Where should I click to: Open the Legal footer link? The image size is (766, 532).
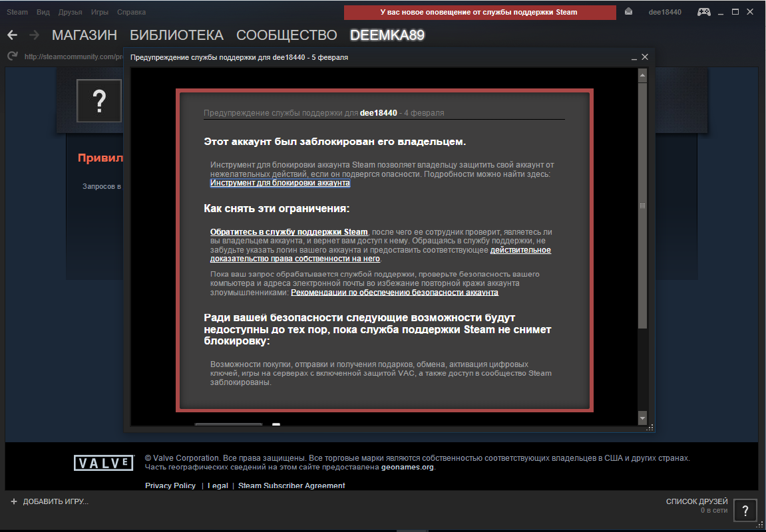point(218,485)
